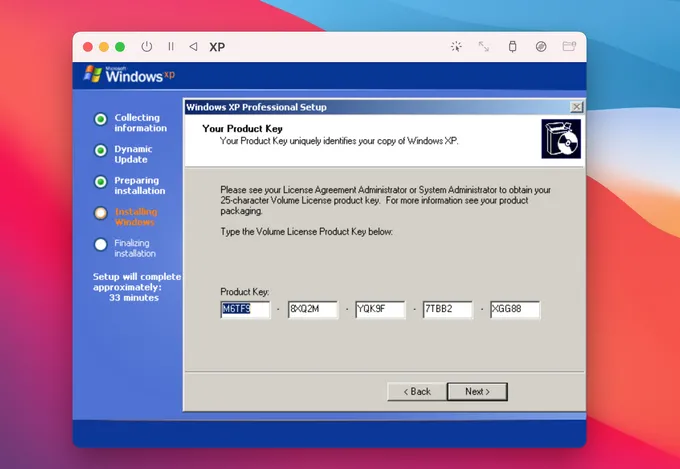680x469 pixels.
Task: Click the Preparing installation step bullet
Action: point(101,181)
